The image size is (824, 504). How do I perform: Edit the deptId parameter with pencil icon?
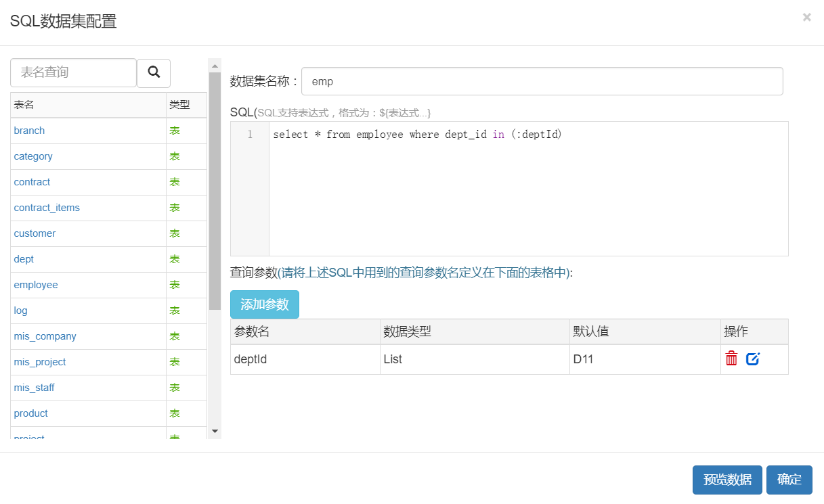point(752,359)
